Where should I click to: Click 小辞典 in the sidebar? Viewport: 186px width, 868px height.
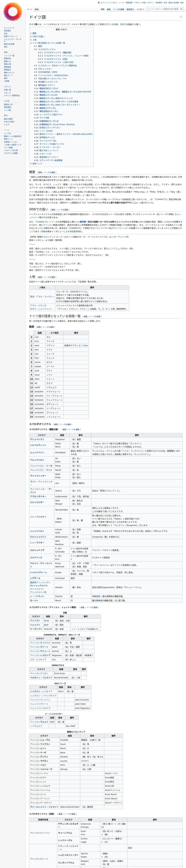(6, 81)
